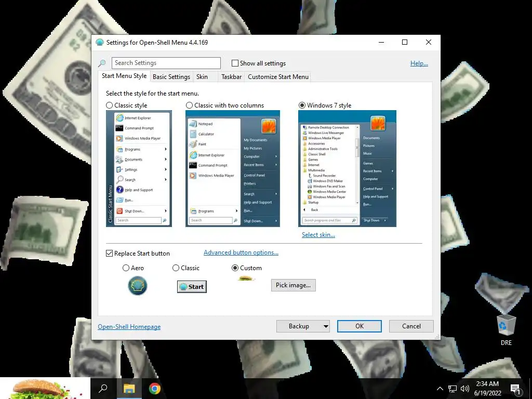
Task: Go to Customize Start Menu tab
Action: (x=278, y=77)
